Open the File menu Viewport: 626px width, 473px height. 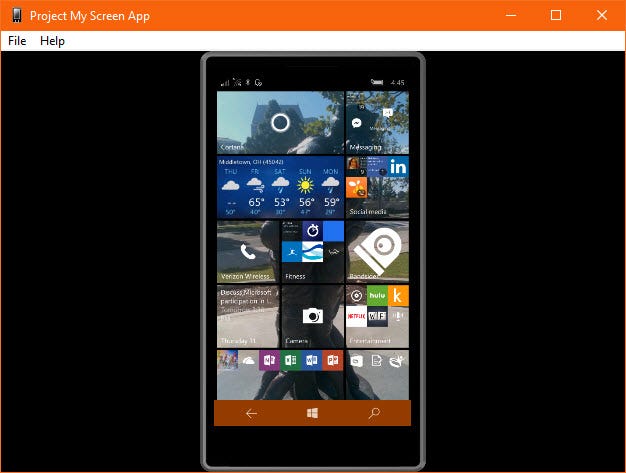[x=17, y=41]
